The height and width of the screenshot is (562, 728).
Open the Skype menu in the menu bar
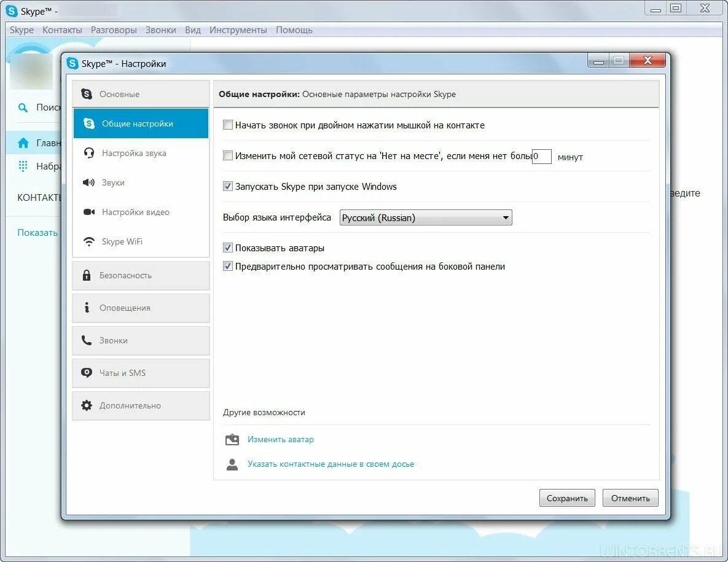pos(22,29)
